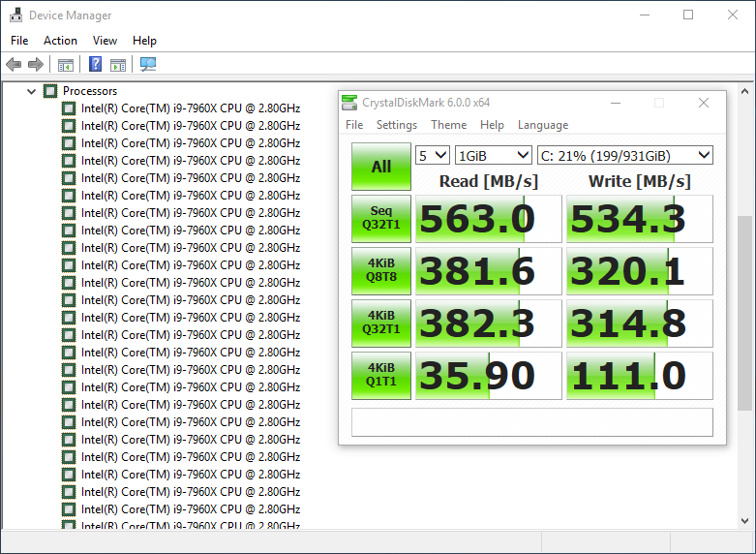Open the test size dropdown showing 1GiB
The image size is (756, 554).
[x=494, y=155]
